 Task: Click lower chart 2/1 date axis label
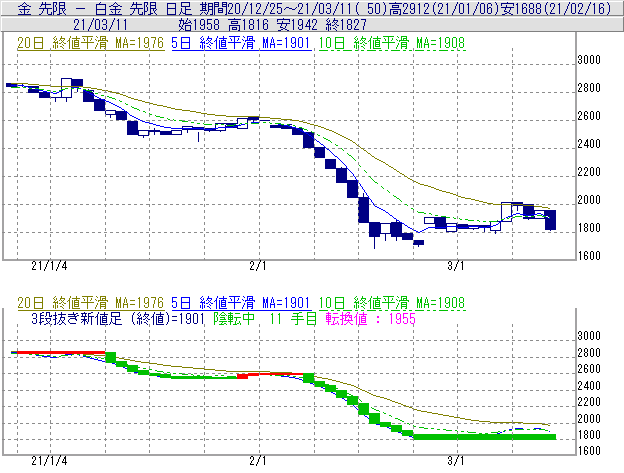(258, 461)
